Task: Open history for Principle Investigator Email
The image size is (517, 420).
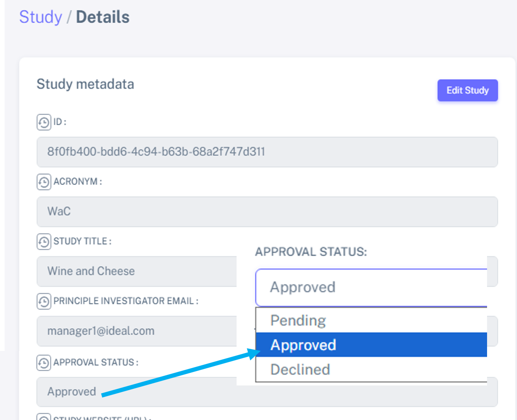Action: click(44, 301)
